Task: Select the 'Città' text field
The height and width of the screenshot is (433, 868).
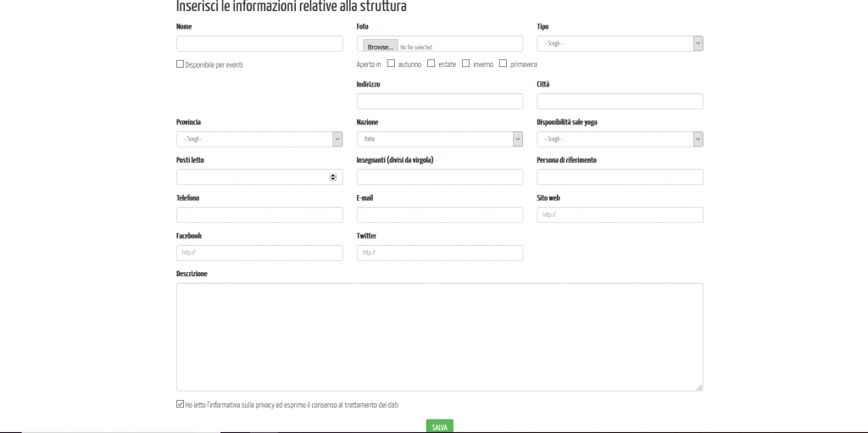Action: (620, 102)
